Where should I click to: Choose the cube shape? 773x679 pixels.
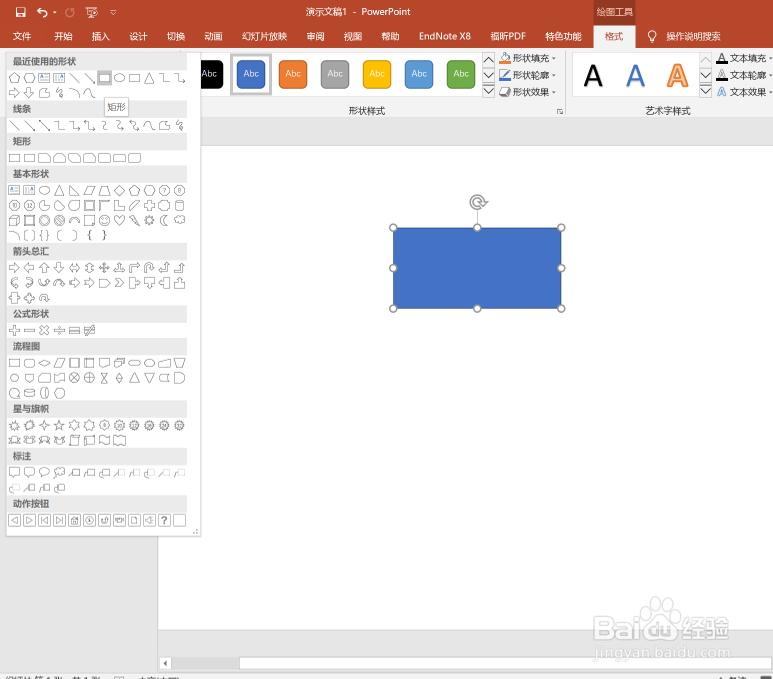pos(14,220)
